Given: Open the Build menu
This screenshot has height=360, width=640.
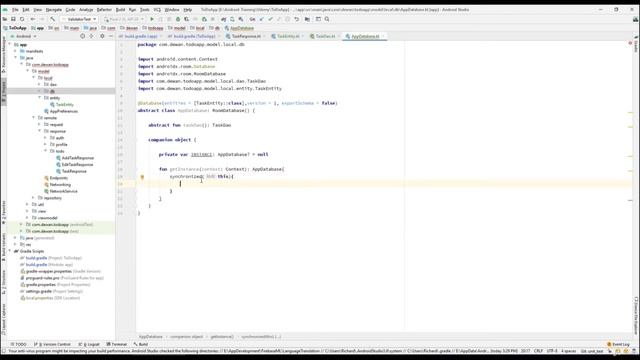Looking at the screenshot, I should point(120,9).
